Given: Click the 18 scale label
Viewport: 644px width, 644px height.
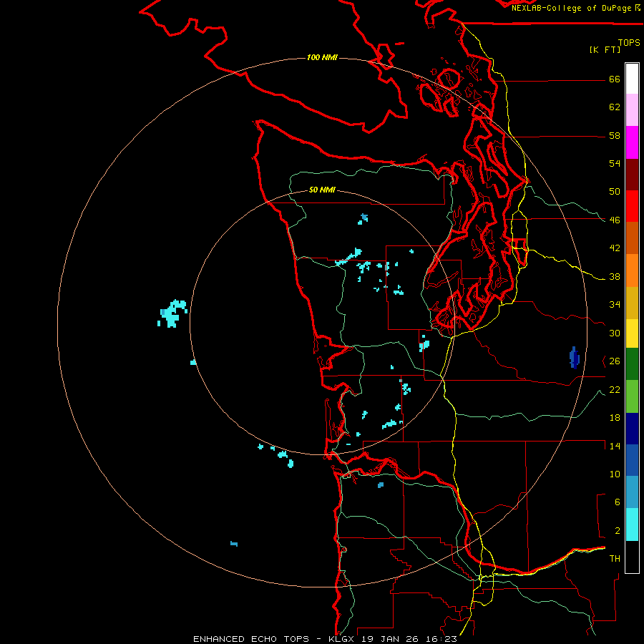Looking at the screenshot, I should (x=615, y=418).
